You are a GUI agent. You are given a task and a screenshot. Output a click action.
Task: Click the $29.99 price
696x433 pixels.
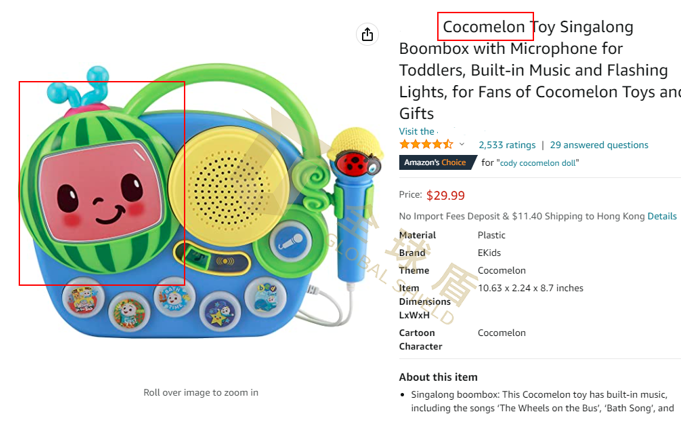click(445, 195)
